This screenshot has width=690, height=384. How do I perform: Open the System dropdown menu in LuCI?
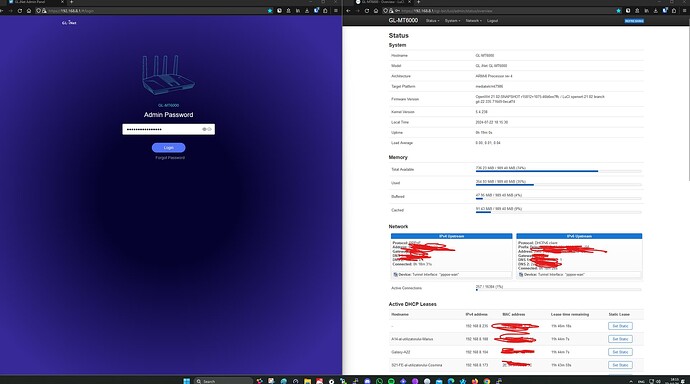click(452, 21)
